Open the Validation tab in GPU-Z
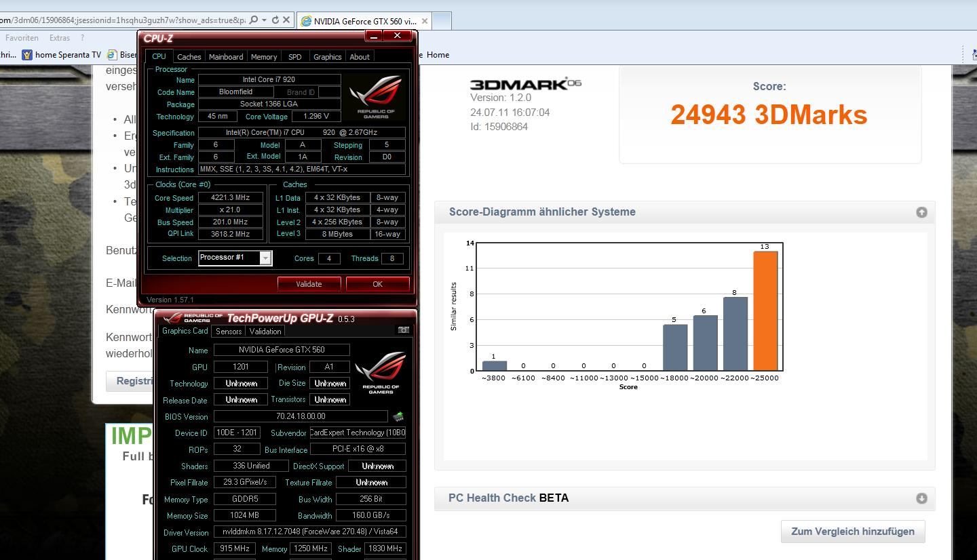977x560 pixels. click(x=265, y=332)
